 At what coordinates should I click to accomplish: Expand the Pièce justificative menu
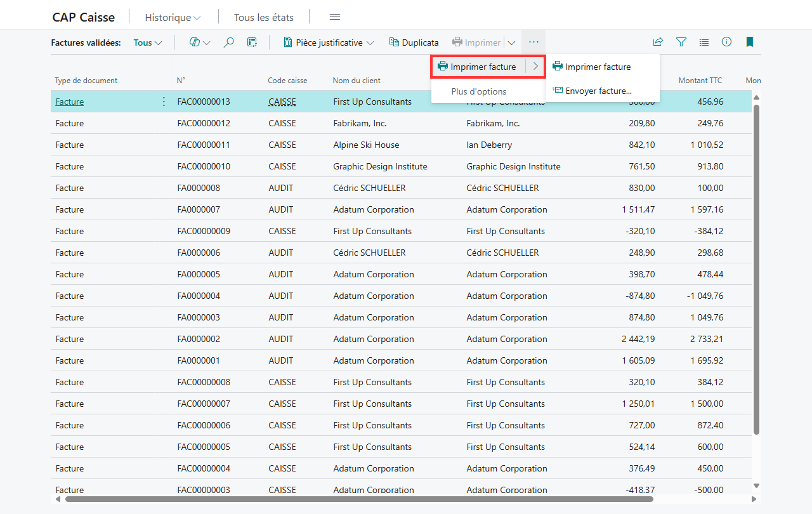pyautogui.click(x=328, y=43)
